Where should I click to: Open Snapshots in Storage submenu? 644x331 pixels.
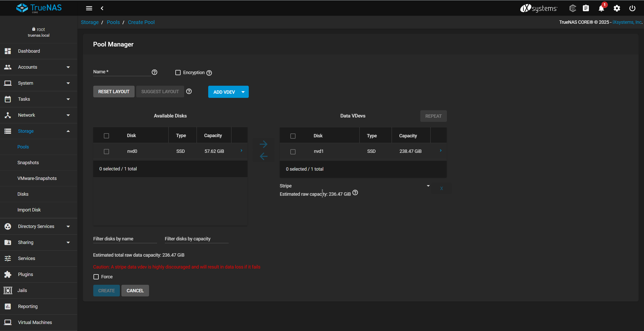pos(28,163)
